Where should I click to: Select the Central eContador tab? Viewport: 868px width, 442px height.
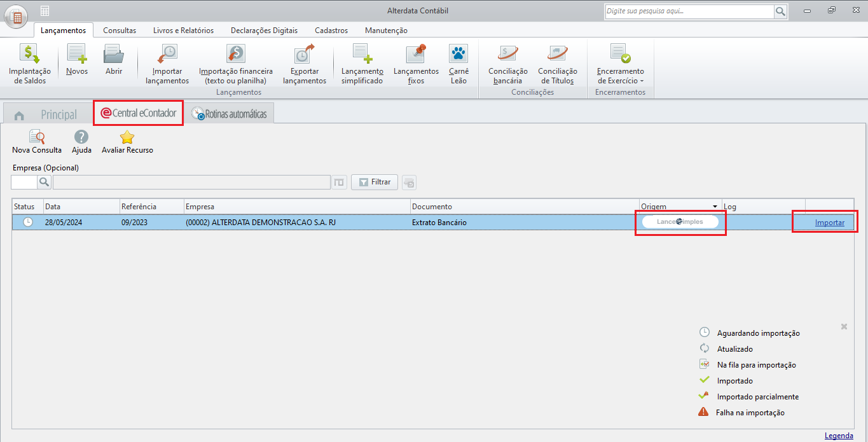click(x=139, y=113)
